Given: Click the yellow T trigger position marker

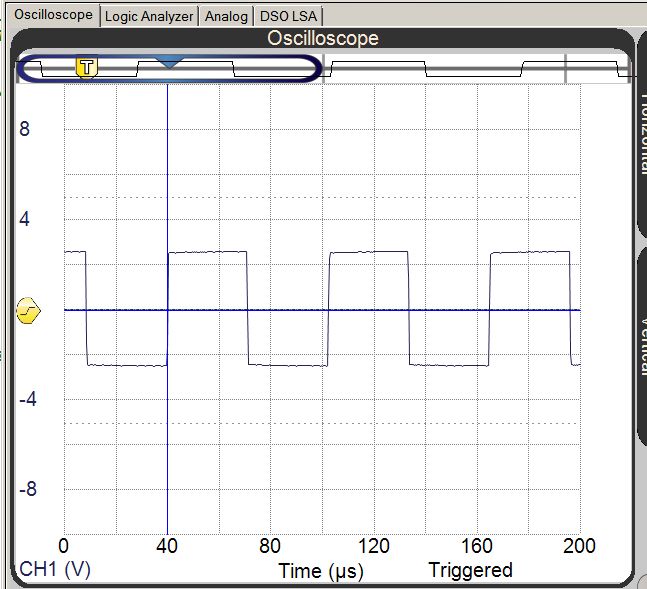Looking at the screenshot, I should click(88, 67).
